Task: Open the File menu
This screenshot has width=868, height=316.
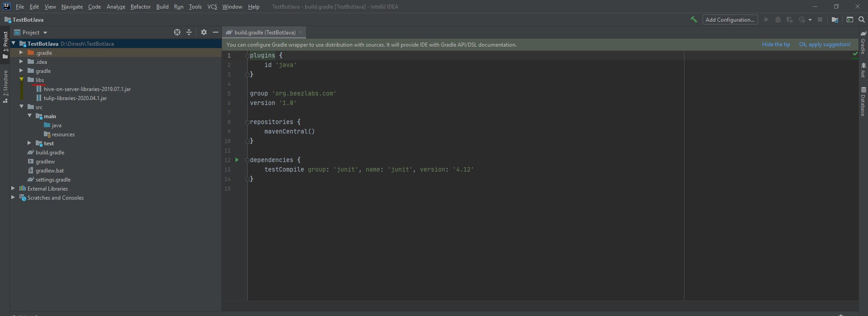Action: point(20,7)
